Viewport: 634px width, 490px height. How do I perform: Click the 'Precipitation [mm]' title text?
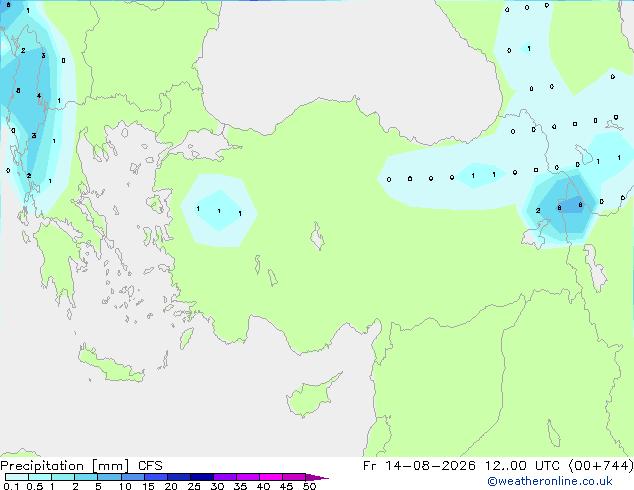pyautogui.click(x=65, y=466)
